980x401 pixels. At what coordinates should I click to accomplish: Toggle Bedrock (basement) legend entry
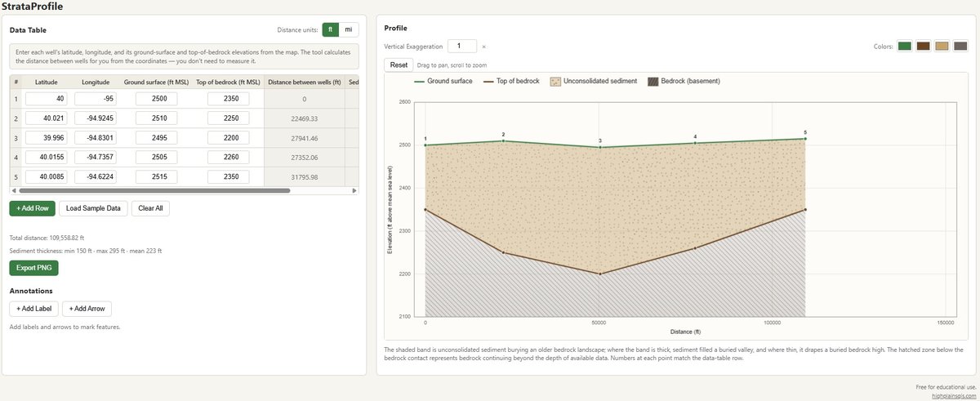point(684,82)
